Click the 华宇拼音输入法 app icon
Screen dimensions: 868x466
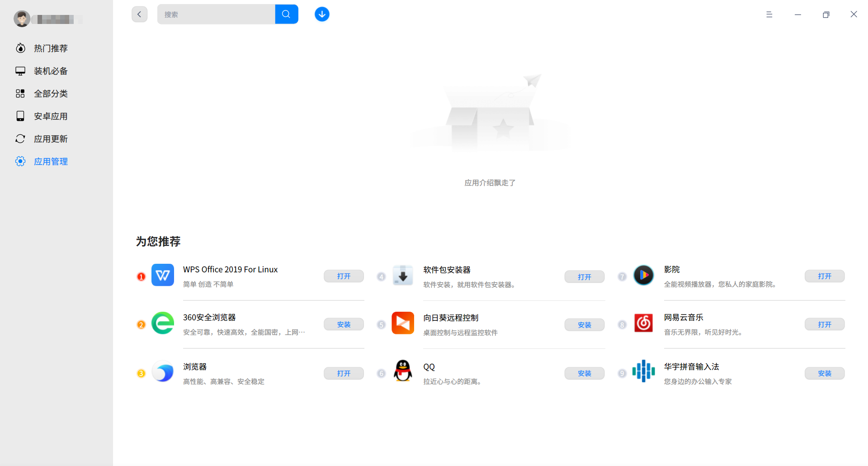pos(643,371)
